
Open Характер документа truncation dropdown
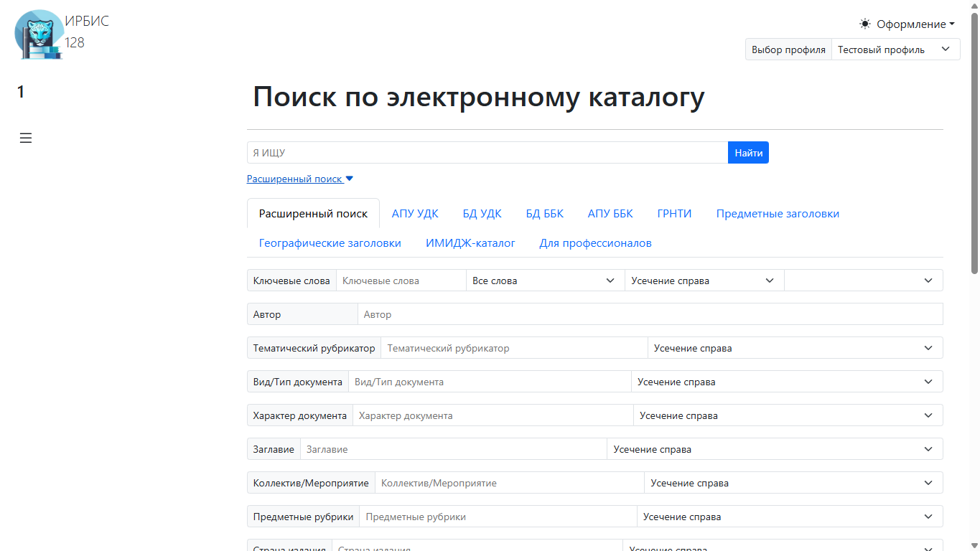tap(788, 415)
